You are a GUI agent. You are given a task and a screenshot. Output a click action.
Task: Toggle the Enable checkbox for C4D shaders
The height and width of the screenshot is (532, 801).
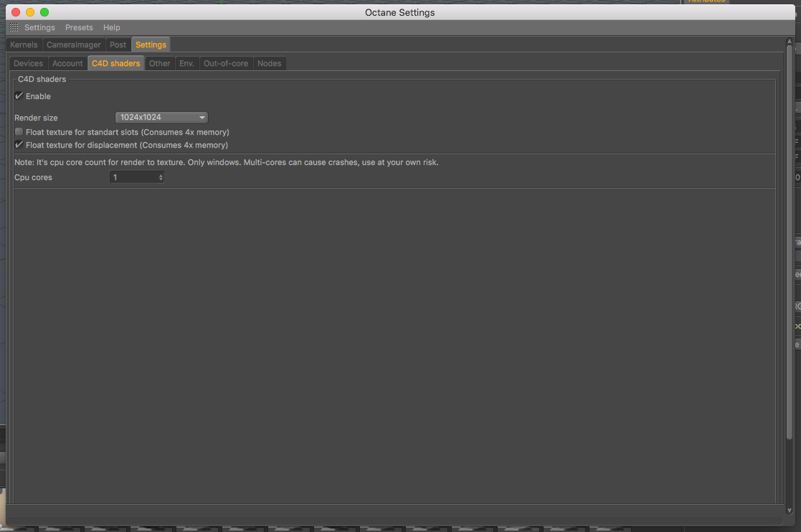19,96
